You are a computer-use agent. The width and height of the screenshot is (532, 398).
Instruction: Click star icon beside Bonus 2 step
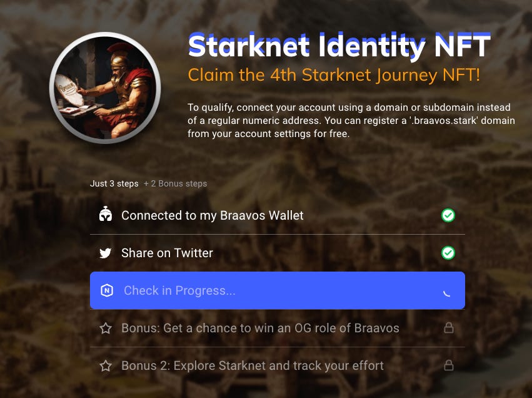coord(106,365)
